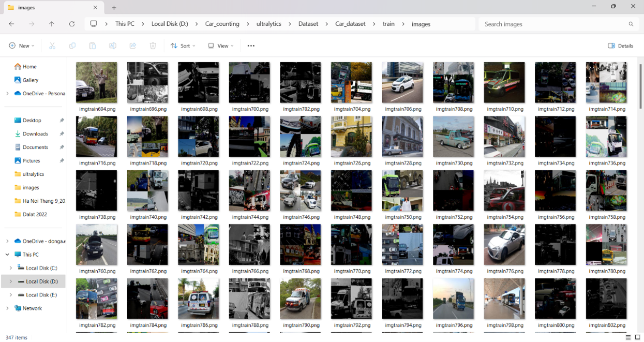This screenshot has width=644, height=342.
Task: Click the 347 items status bar text
Action: point(16,337)
